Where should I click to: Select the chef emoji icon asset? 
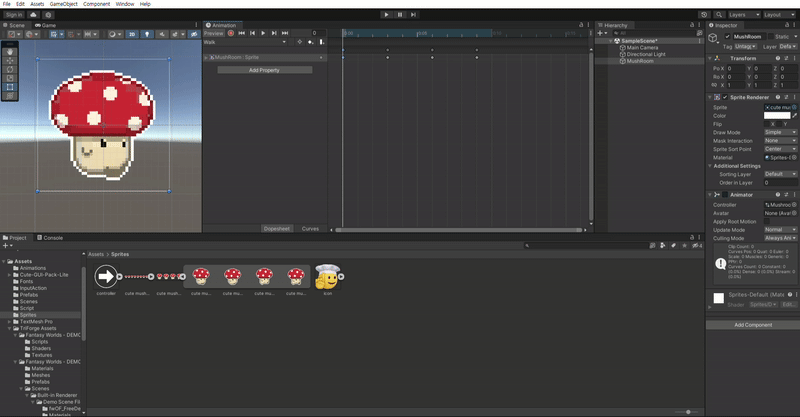click(327, 279)
